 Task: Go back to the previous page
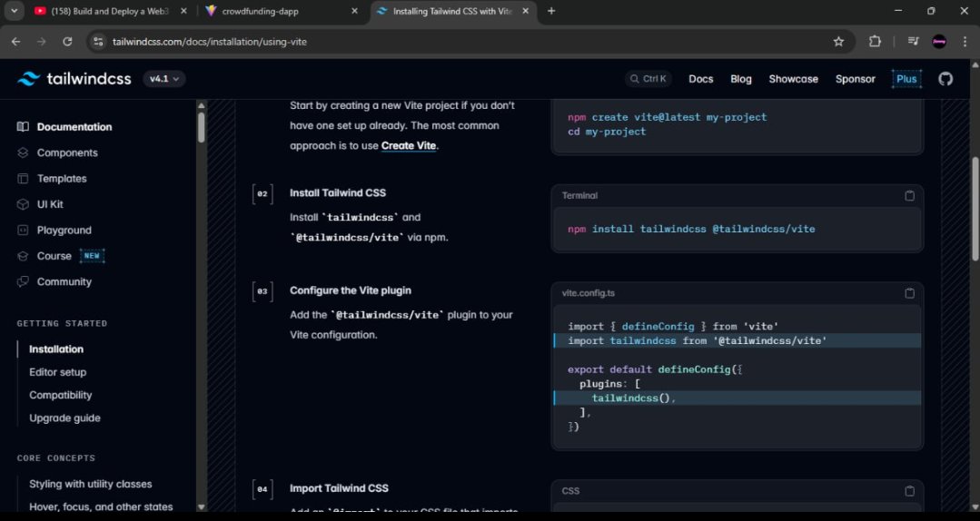(16, 42)
